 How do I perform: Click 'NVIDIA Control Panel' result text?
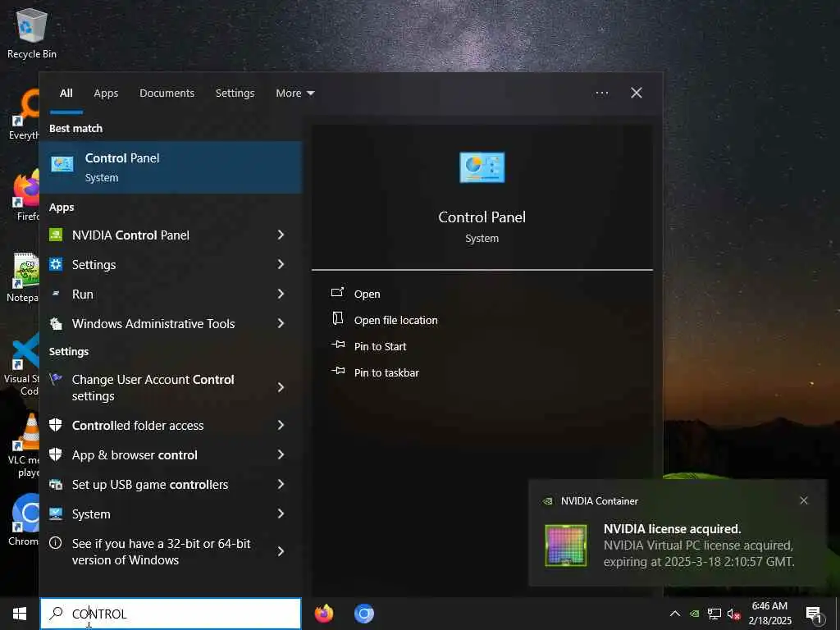pyautogui.click(x=130, y=235)
